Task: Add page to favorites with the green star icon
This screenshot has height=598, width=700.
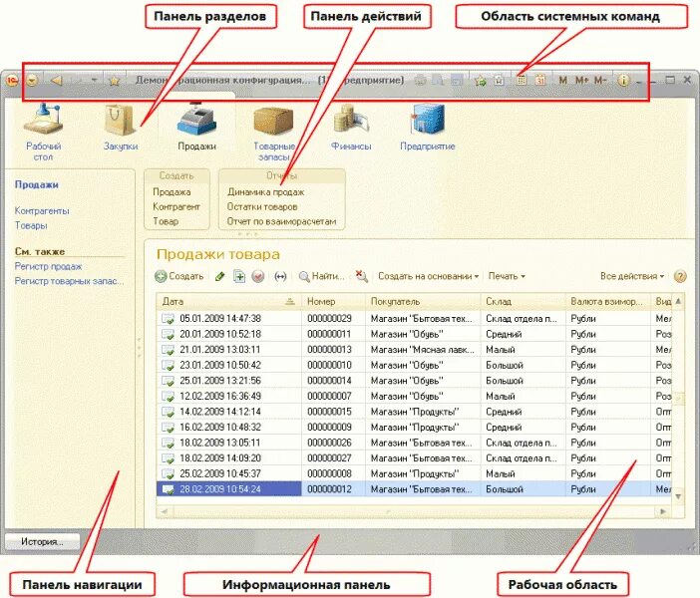Action: 481,81
